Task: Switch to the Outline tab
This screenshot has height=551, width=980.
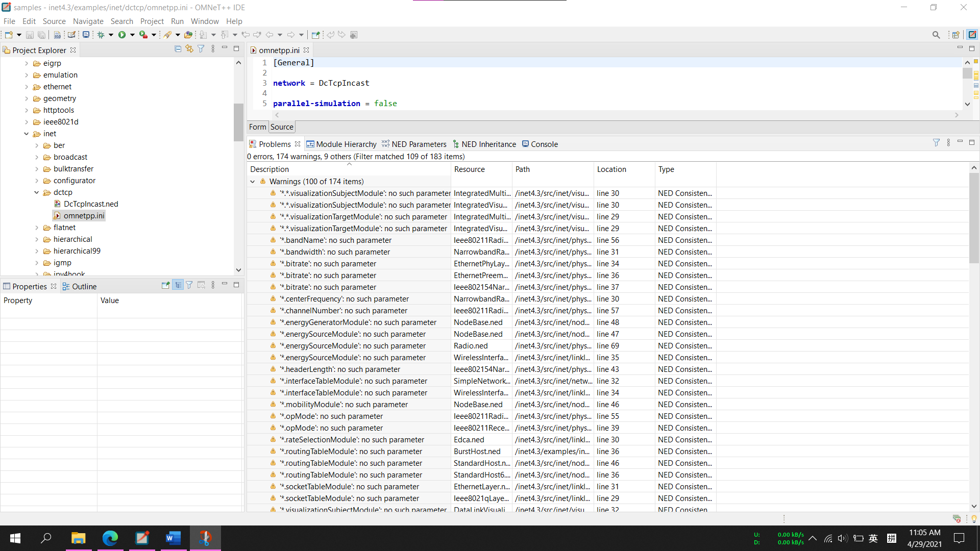Action: tap(79, 287)
